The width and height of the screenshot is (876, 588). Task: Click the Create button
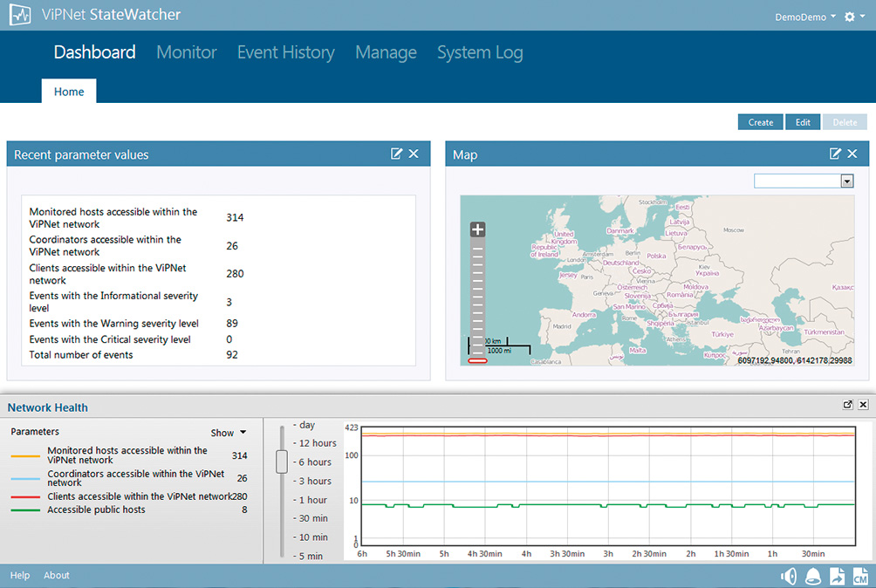760,122
